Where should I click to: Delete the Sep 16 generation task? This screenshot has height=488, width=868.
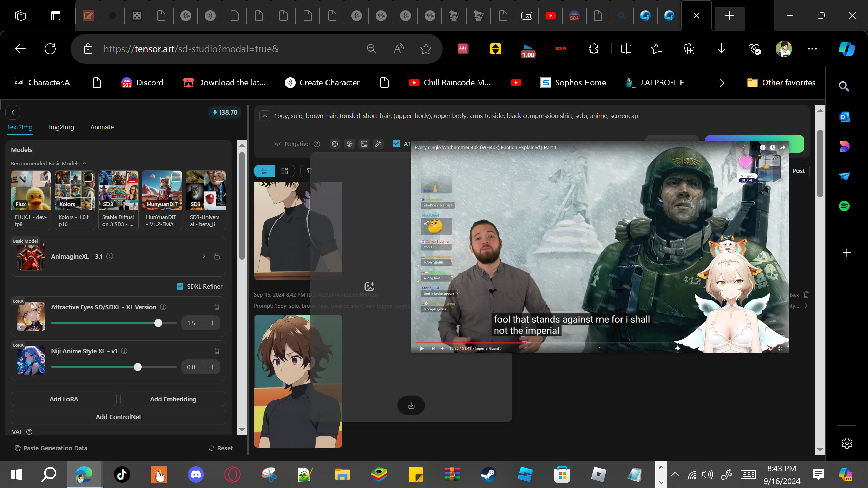[806, 295]
